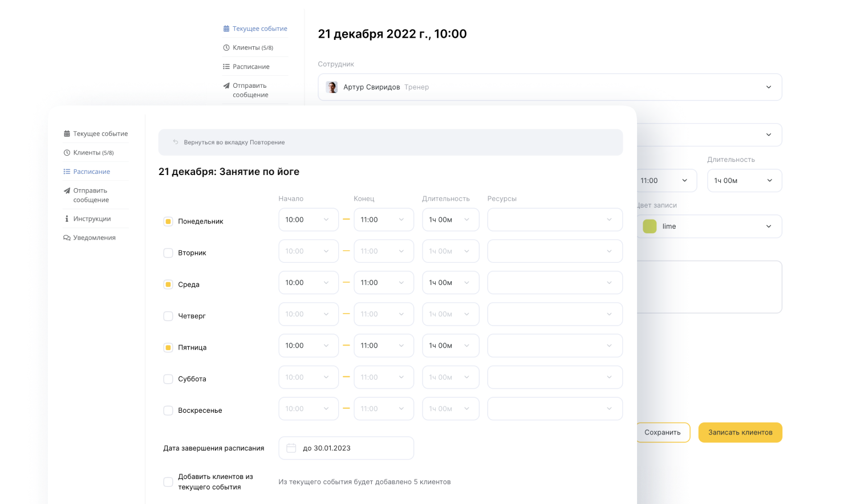The width and height of the screenshot is (844, 504).
Task: Open Пятница end time dropdown
Action: (384, 346)
